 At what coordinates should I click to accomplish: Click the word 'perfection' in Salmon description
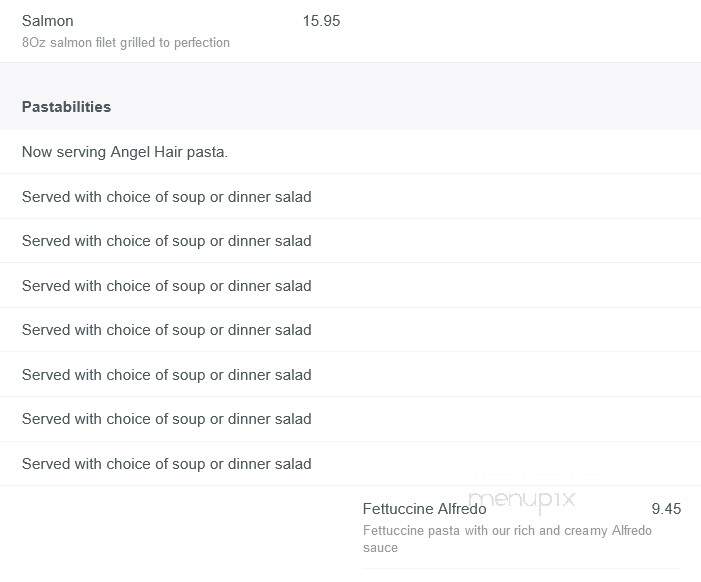tap(202, 42)
